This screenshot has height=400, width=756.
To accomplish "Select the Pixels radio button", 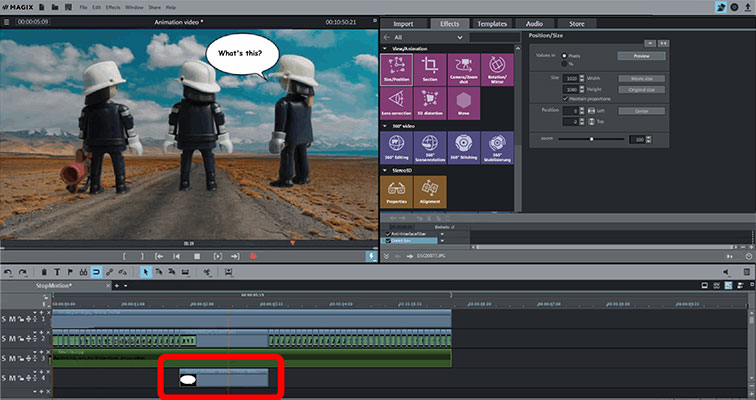I will [x=564, y=56].
